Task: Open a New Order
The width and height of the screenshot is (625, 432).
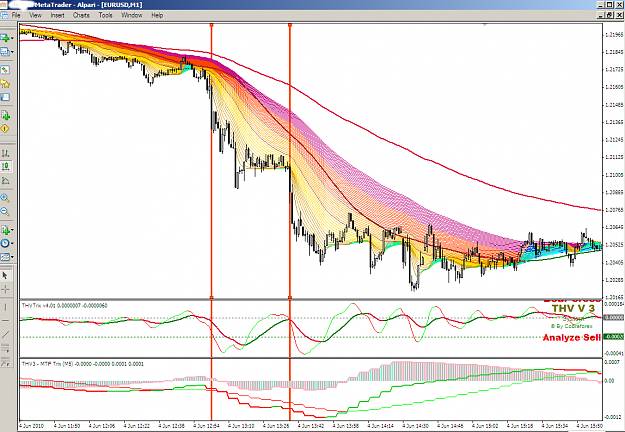Action: (x=5, y=115)
